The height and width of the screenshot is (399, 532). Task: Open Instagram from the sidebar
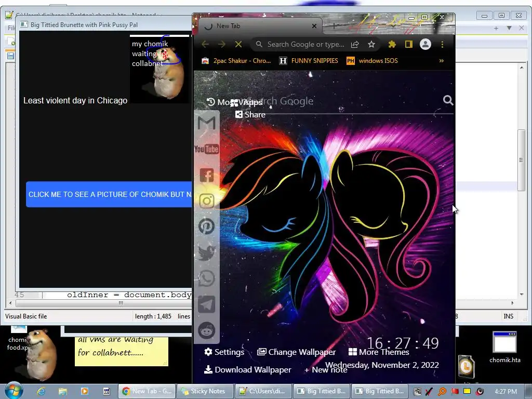[207, 201]
